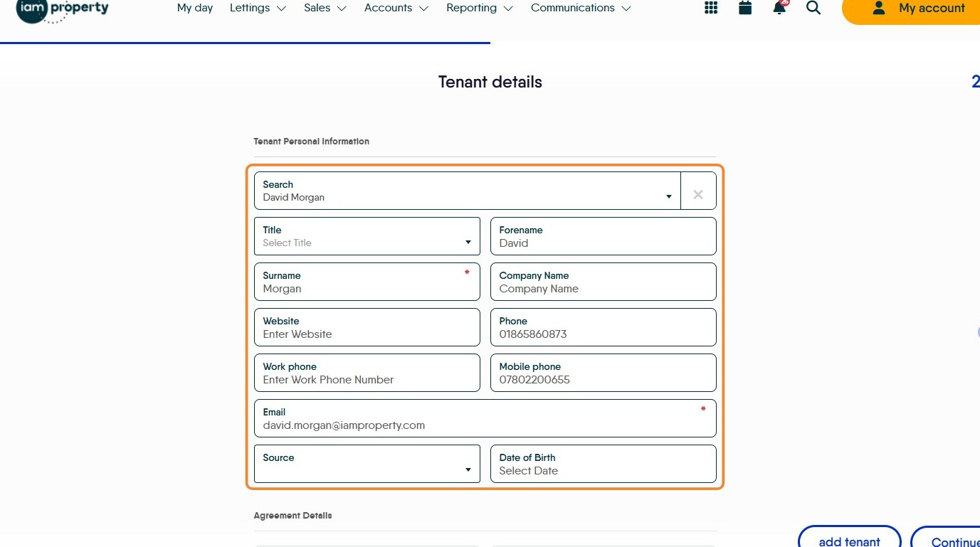Open the calendar icon in header
Screen dimensions: 980x547
click(745, 8)
